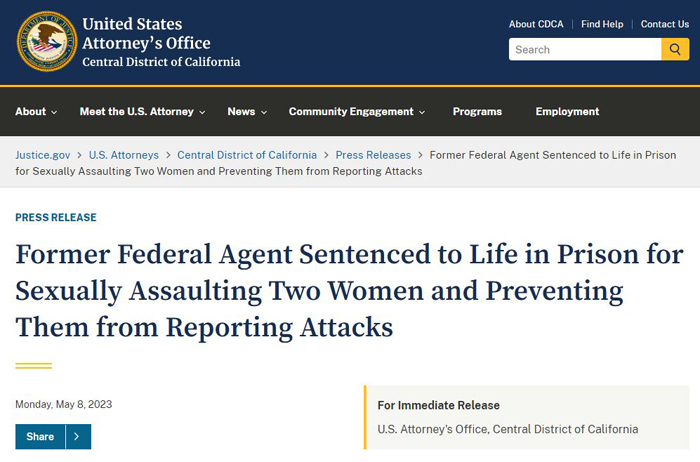Viewport: 700px width, 462px height.
Task: Click the U.S. Attorneys breadcrumb link
Action: tap(124, 155)
